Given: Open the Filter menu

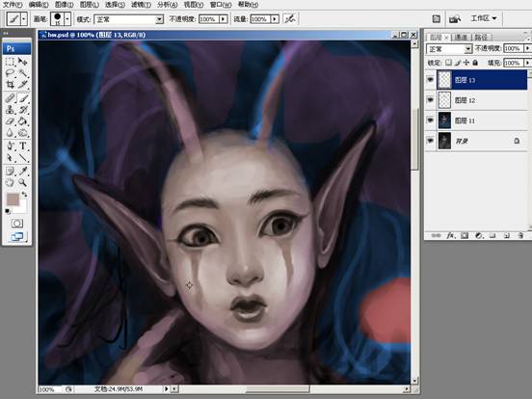Looking at the screenshot, I should pos(141,5).
